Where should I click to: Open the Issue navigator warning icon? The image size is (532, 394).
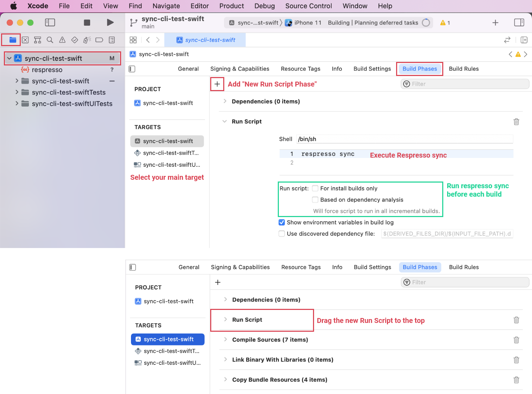pos(62,40)
